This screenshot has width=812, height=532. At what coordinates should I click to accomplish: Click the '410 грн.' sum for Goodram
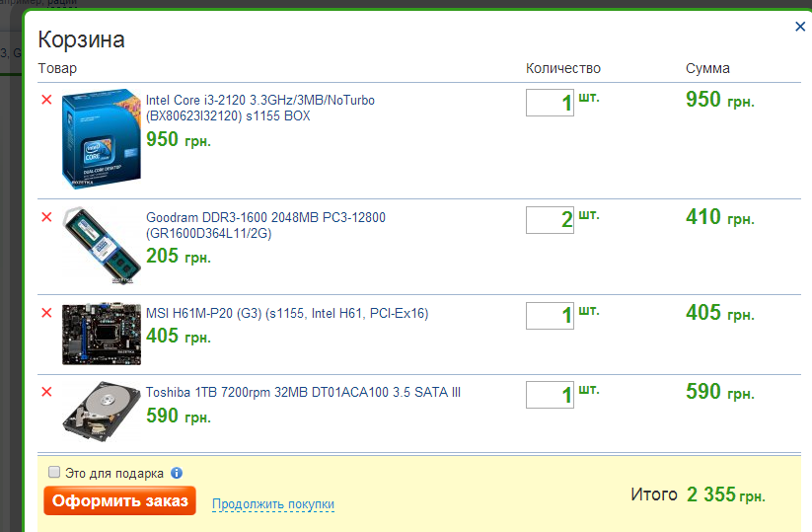(720, 217)
